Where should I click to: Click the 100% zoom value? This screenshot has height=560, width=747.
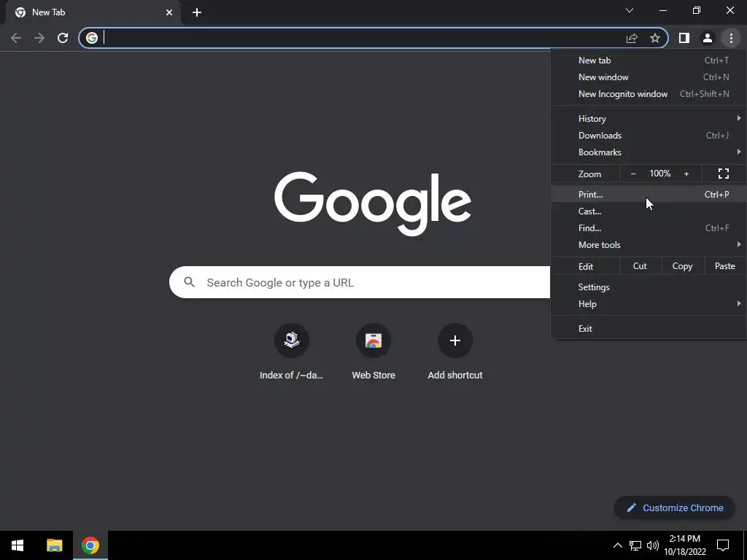(659, 174)
